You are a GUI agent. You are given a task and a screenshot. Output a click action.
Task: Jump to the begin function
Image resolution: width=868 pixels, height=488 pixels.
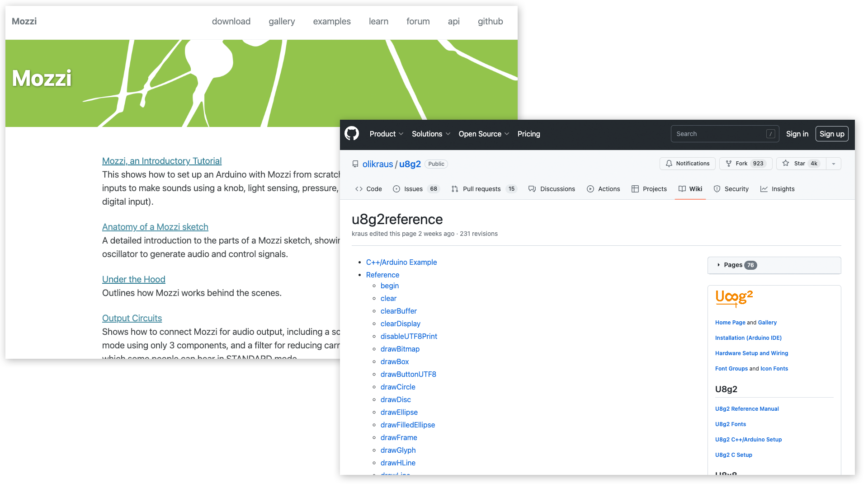tap(390, 286)
